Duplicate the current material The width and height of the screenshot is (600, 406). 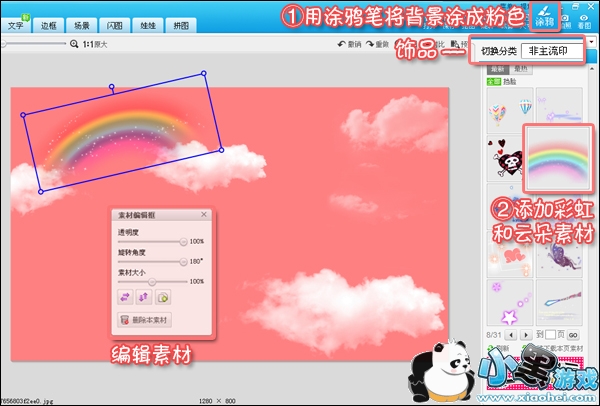pos(163,297)
